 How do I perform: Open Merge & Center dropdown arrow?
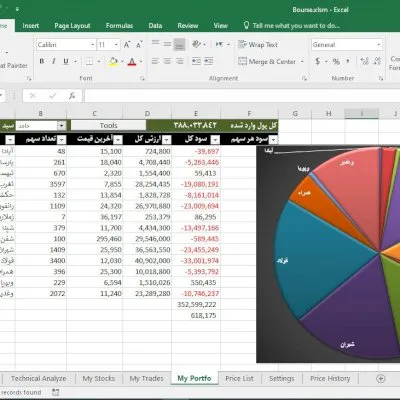[302, 61]
